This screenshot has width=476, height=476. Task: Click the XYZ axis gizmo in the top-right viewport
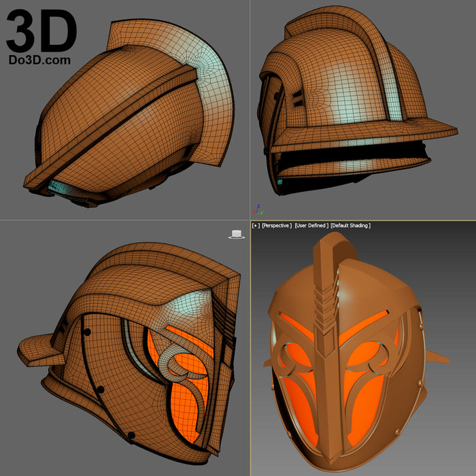[258, 210]
